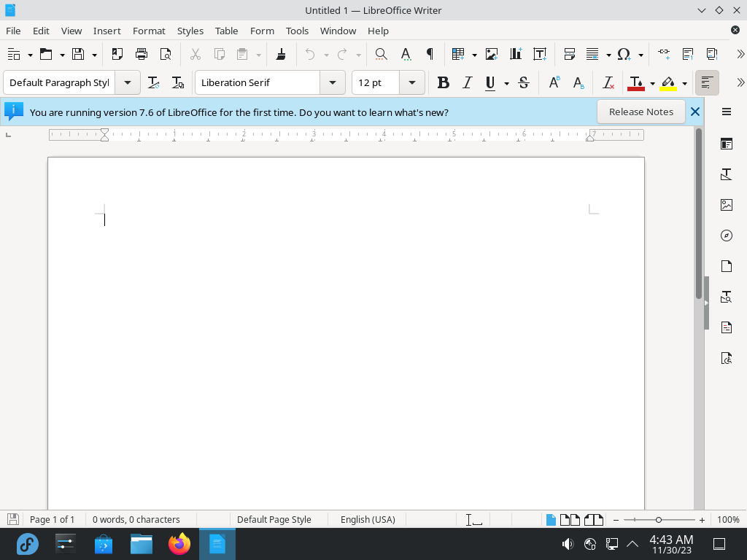The height and width of the screenshot is (560, 747).
Task: Insert a text box
Action: point(540,54)
